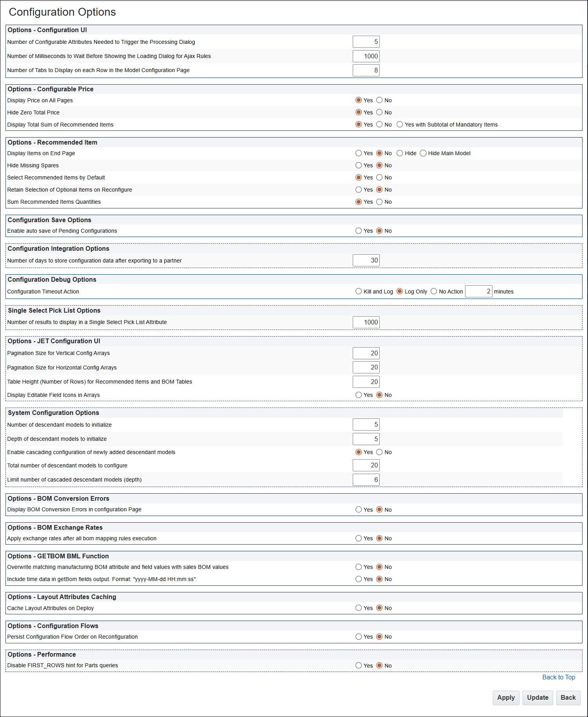Select No for Display Items on End Page
Screen dimensions: 588x717
coord(379,153)
